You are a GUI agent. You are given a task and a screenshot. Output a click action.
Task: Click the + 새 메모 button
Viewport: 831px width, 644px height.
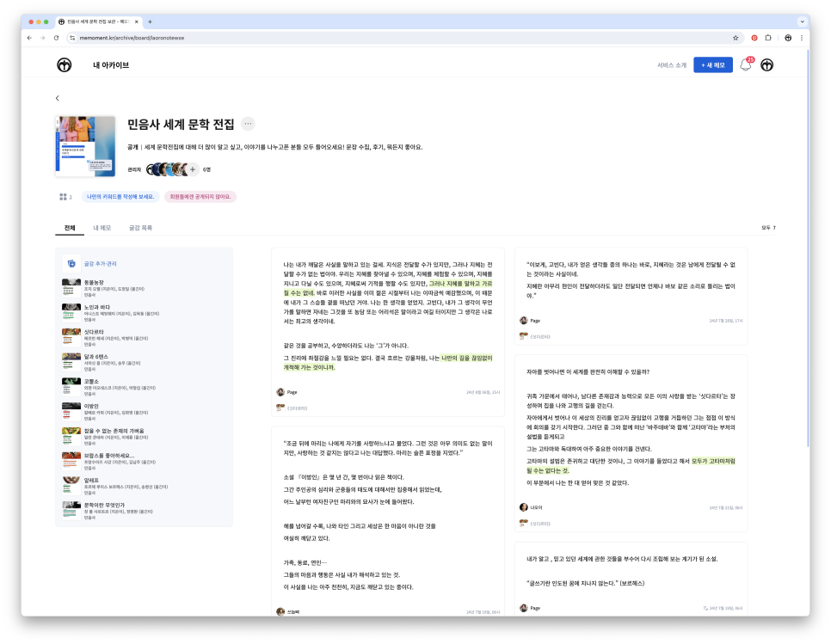click(713, 65)
